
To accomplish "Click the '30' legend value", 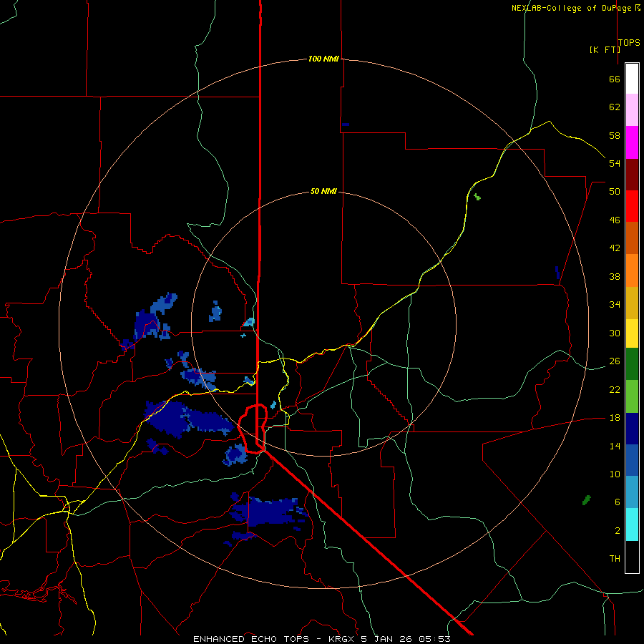I will tap(615, 333).
